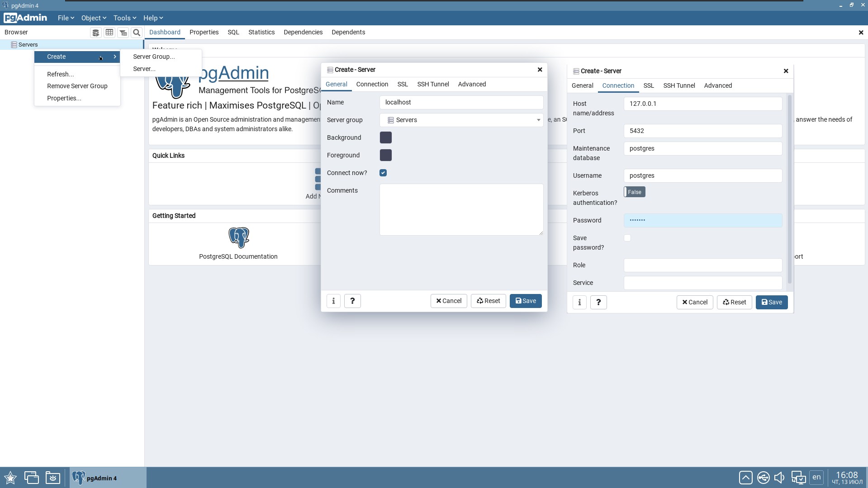Click the Host name/address field
Screen dimensions: 868x488
coord(703,104)
